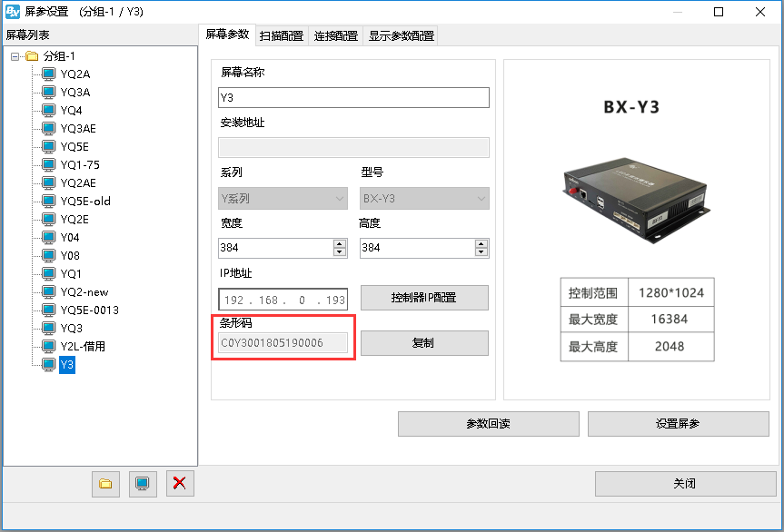This screenshot has height=532, width=784.
Task: Click the folder icon button at bottom left
Action: pyautogui.click(x=105, y=484)
